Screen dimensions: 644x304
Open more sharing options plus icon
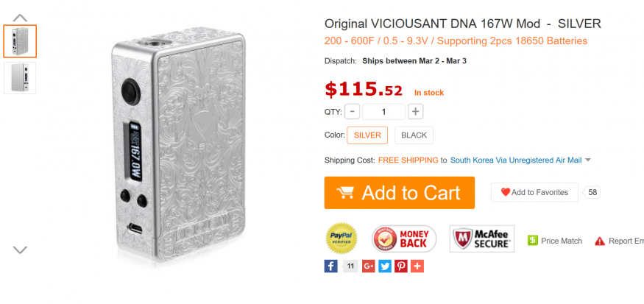pyautogui.click(x=417, y=266)
